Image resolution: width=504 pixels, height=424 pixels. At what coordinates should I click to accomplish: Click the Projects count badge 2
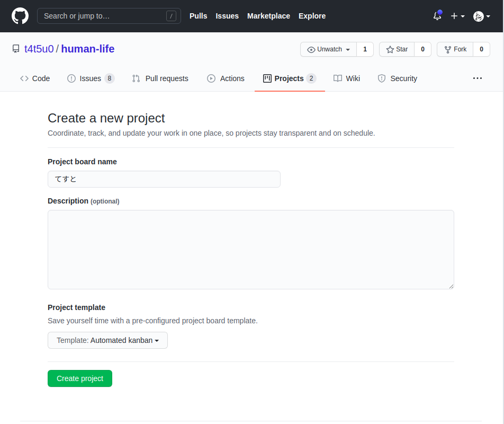(311, 78)
